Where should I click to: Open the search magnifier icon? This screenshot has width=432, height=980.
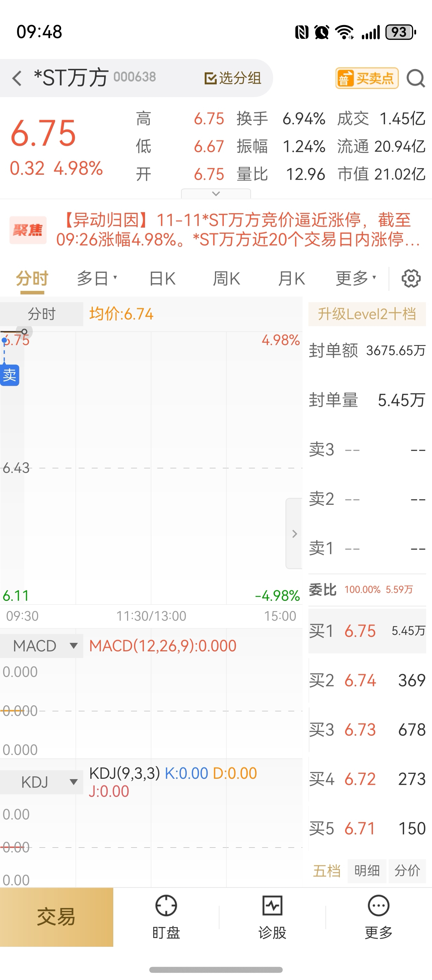416,78
